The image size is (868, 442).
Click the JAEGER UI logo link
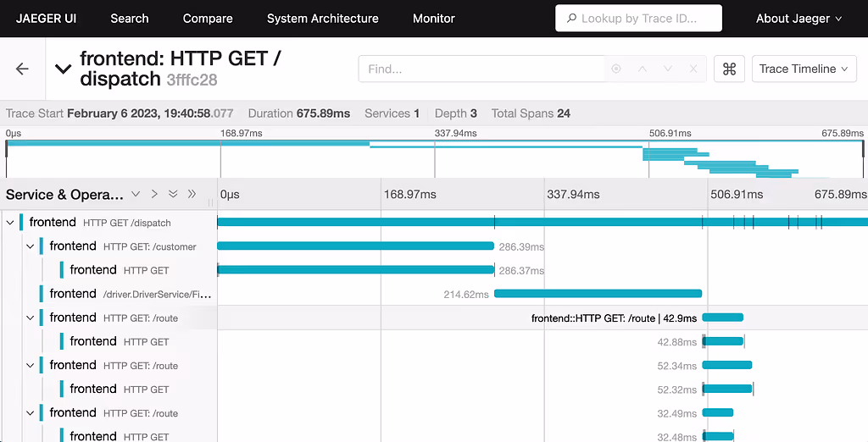[47, 19]
